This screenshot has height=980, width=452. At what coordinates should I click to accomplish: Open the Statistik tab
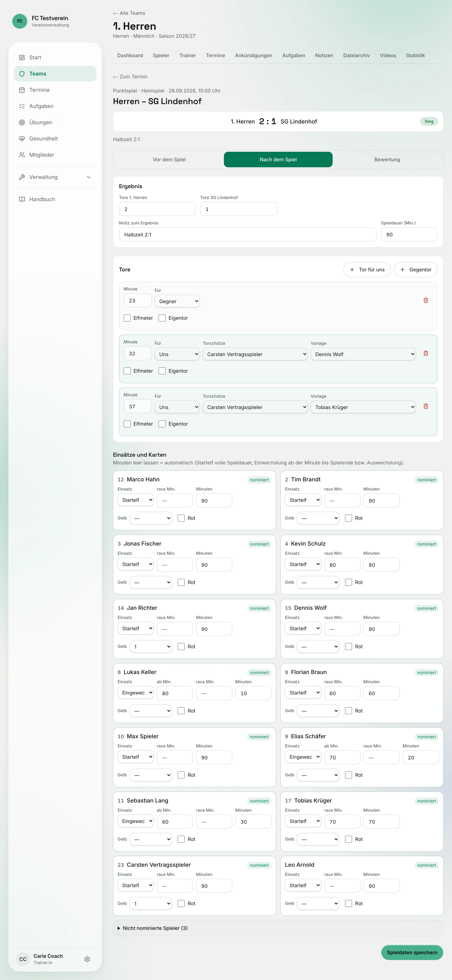coord(415,56)
